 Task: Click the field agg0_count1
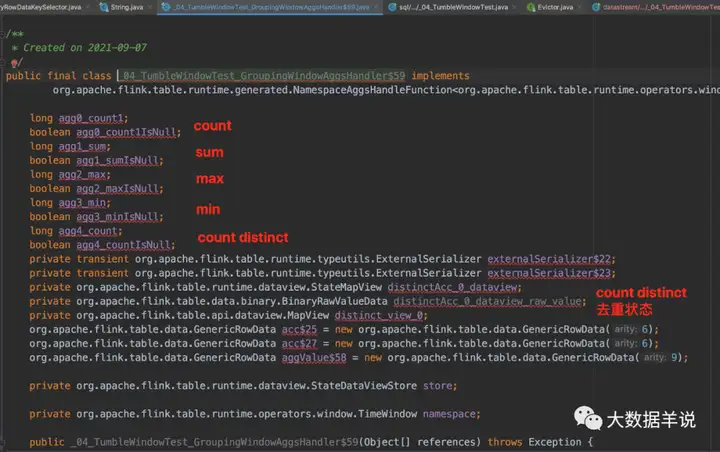(91, 118)
